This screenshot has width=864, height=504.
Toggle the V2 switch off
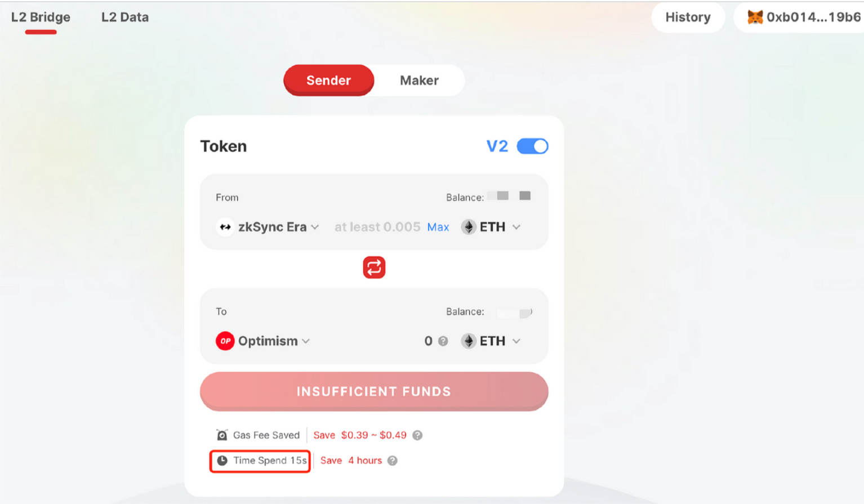tap(532, 146)
